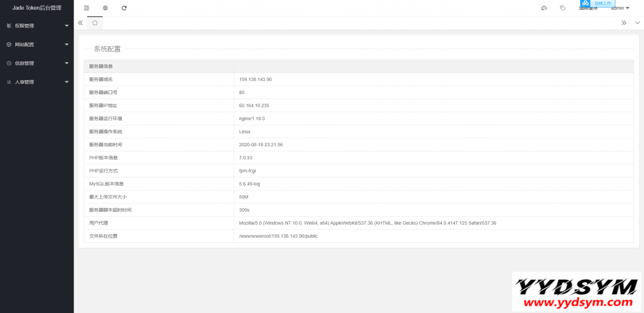Click the server domain value 159.138.143.90

pyautogui.click(x=256, y=79)
